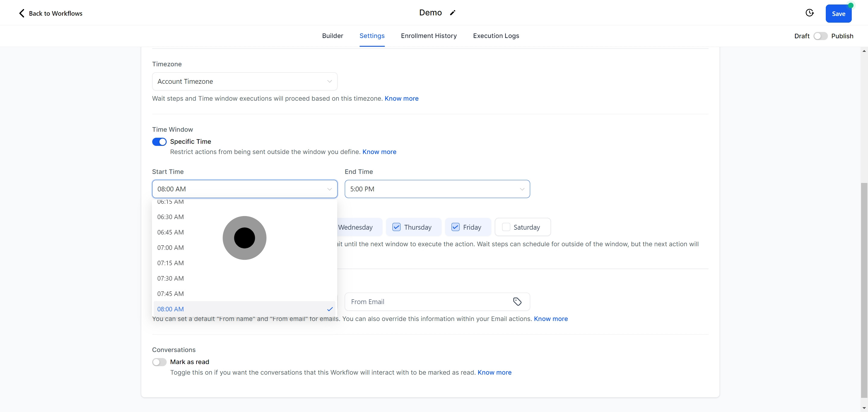
Task: Check the Saturday checkbox
Action: point(506,227)
